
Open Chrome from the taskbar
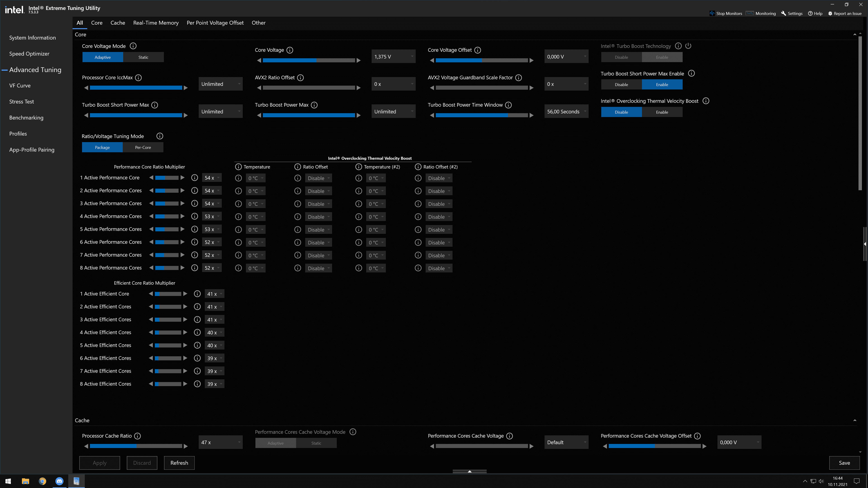click(x=42, y=481)
